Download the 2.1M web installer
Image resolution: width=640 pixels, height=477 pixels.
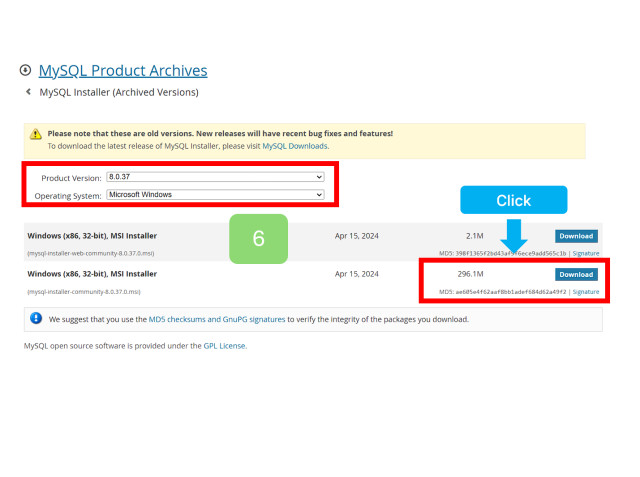point(576,236)
